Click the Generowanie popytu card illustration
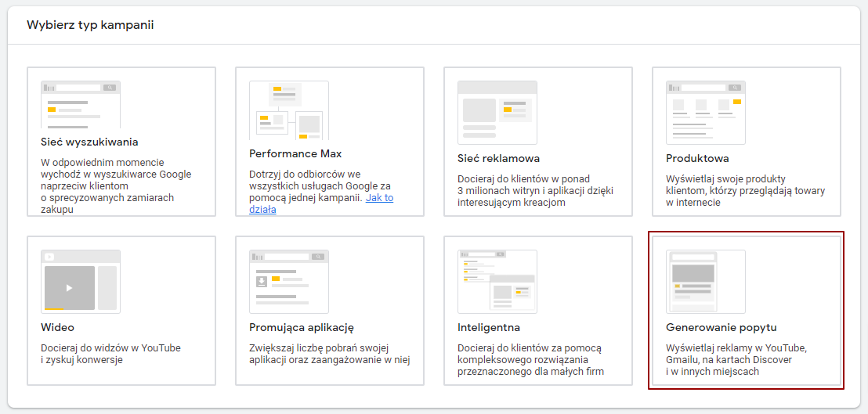 coord(705,281)
